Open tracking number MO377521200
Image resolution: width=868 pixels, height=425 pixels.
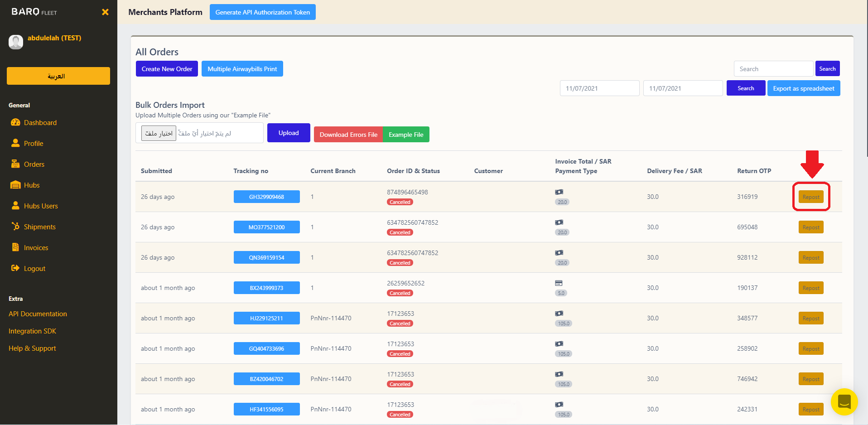[x=266, y=227]
